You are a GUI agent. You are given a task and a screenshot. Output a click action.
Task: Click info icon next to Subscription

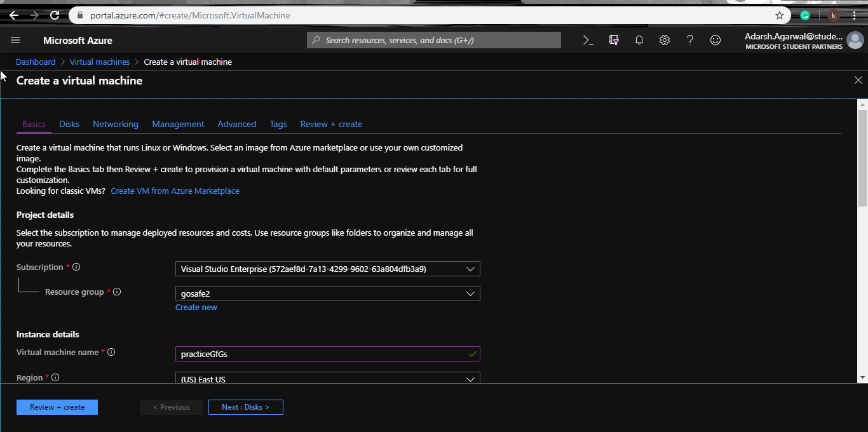[x=76, y=267]
